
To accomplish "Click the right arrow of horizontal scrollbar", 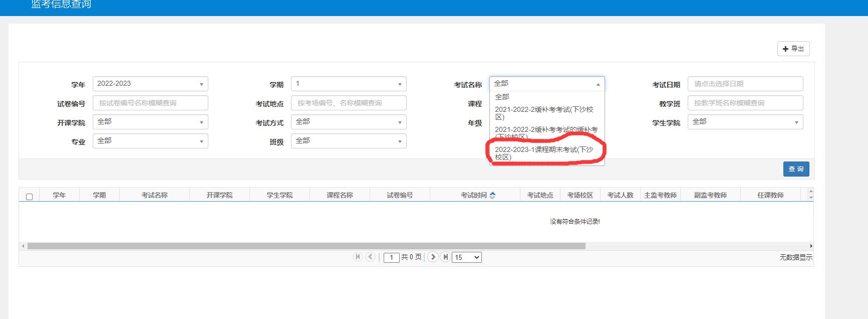I will [x=811, y=246].
